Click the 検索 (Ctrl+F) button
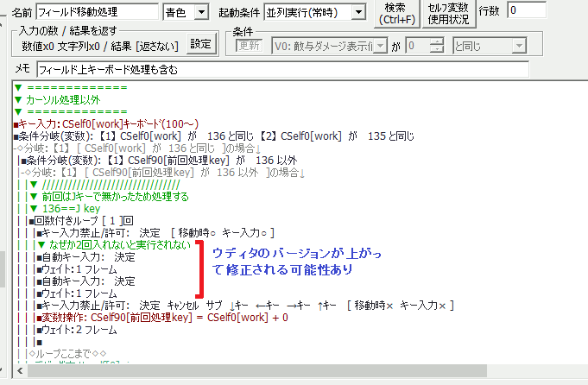 click(x=397, y=14)
